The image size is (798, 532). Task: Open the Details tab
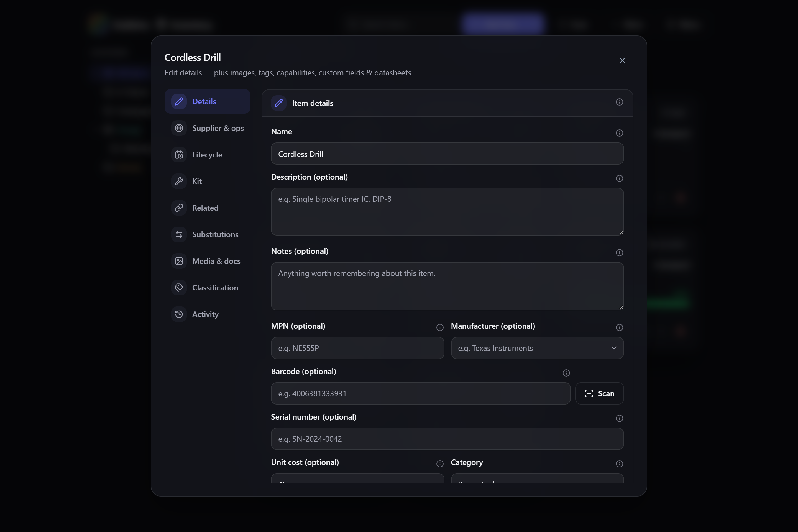click(207, 101)
